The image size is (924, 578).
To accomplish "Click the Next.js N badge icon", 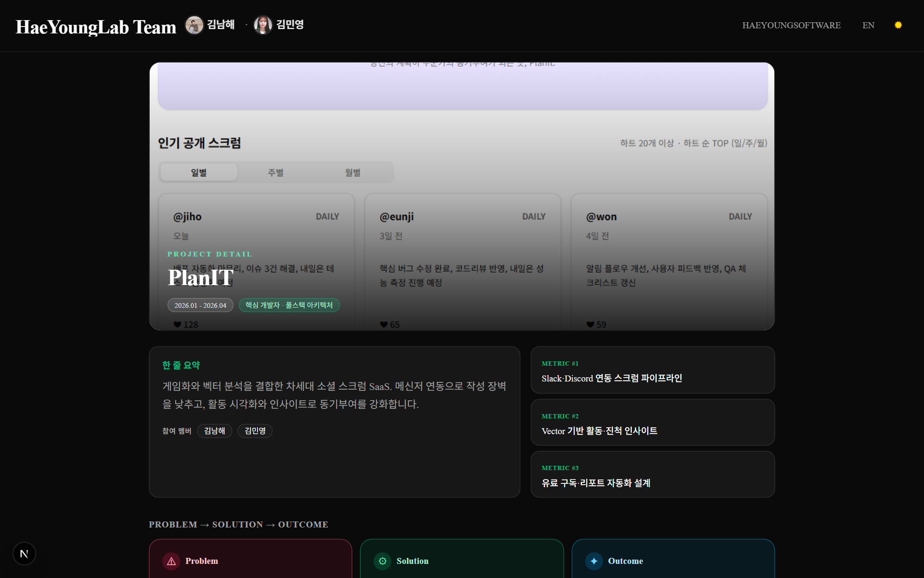I will (24, 554).
